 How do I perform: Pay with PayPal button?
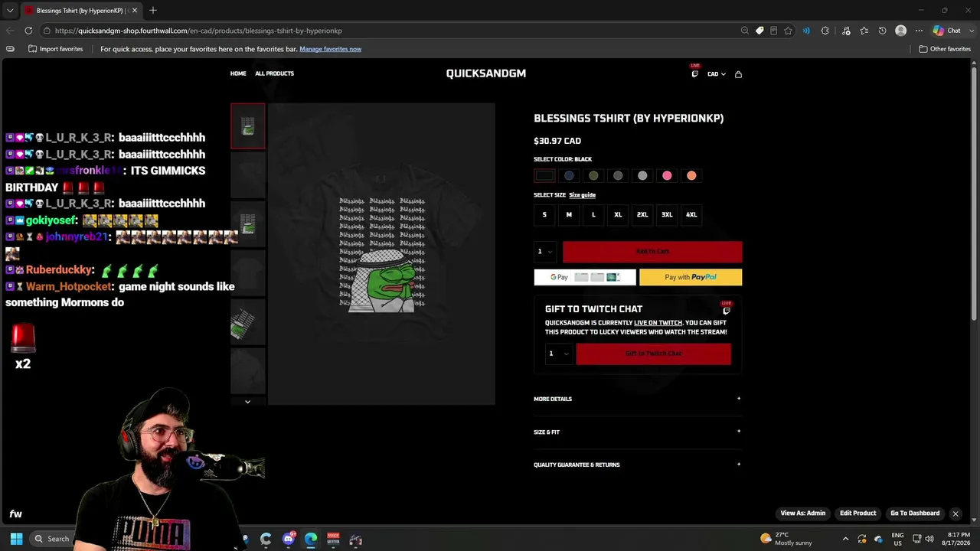(691, 277)
